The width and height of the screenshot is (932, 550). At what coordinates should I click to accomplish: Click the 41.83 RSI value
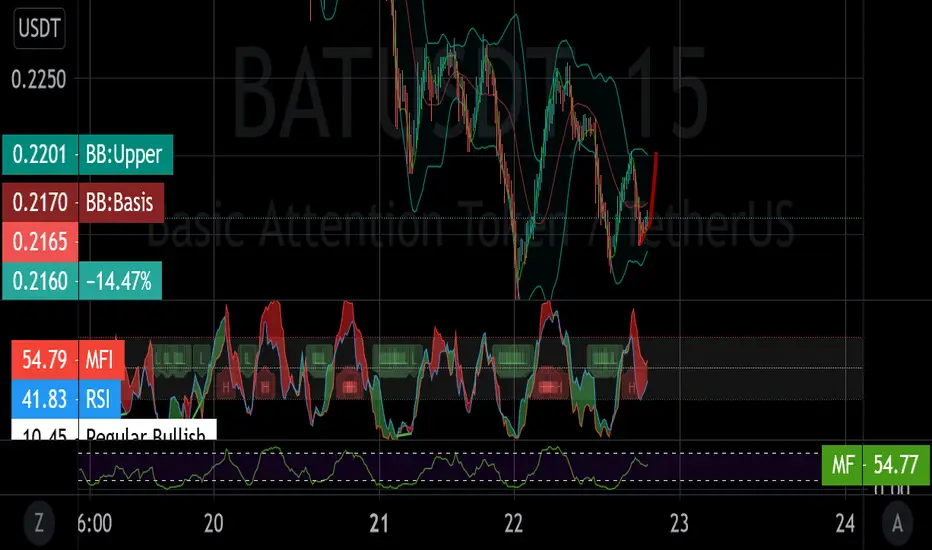click(x=45, y=399)
